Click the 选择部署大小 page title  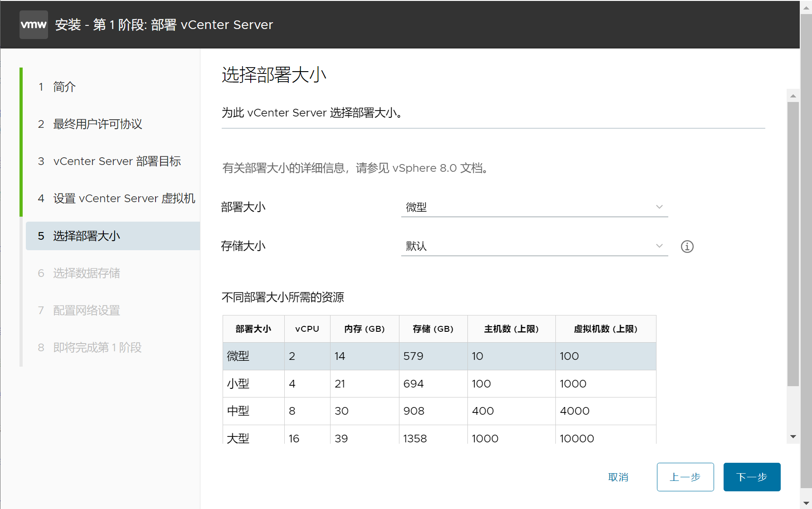pos(274,75)
